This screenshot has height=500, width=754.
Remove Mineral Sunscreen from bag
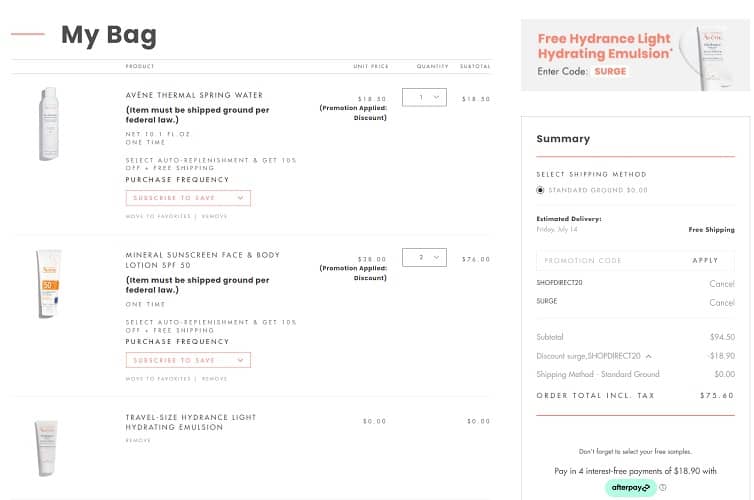pos(215,379)
